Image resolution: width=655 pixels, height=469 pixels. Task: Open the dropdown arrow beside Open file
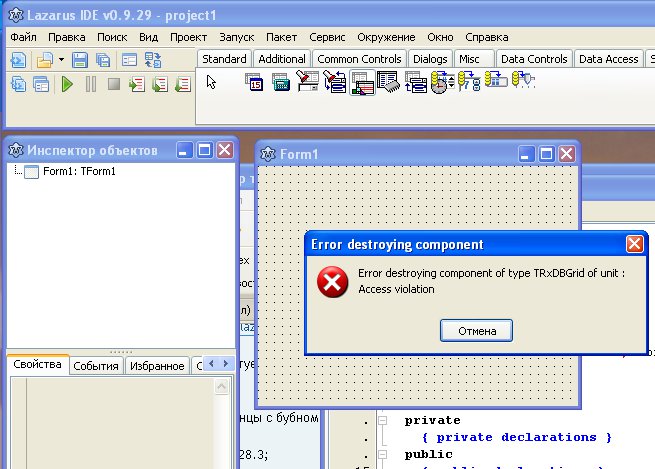(x=61, y=60)
